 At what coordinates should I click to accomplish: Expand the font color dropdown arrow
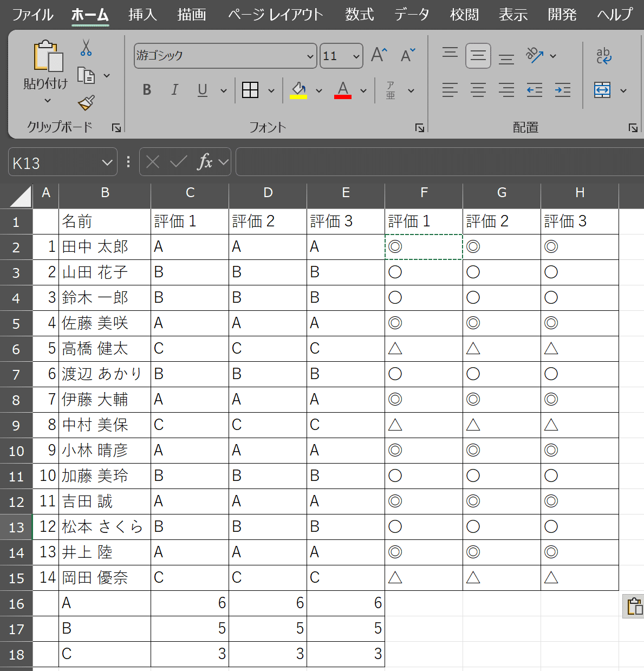[363, 91]
